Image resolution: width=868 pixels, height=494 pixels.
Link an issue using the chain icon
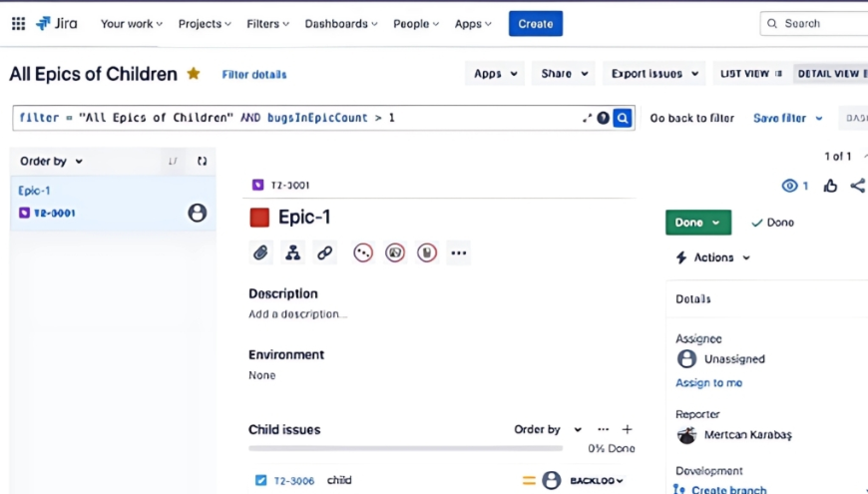coord(324,253)
